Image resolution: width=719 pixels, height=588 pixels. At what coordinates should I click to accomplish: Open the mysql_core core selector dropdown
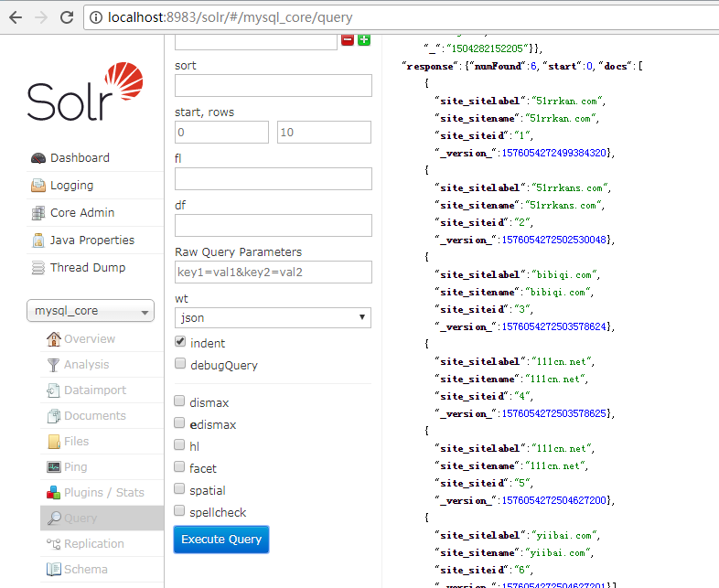(91, 312)
